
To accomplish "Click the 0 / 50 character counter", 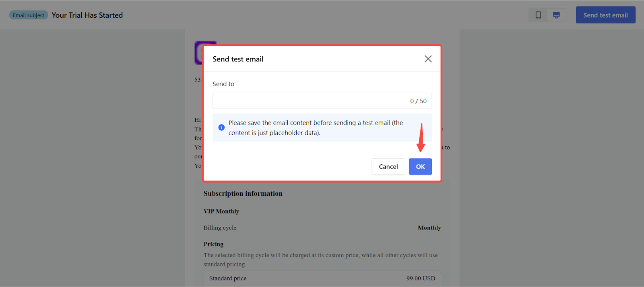I will 418,101.
